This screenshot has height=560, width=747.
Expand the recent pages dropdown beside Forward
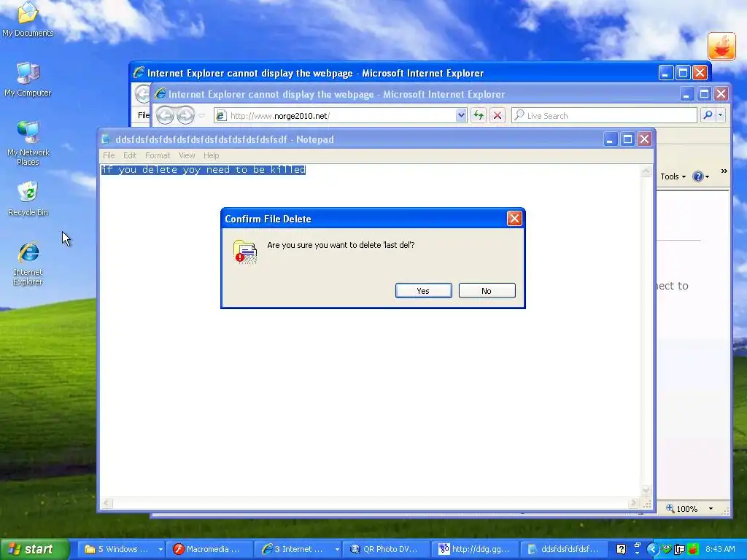tap(202, 116)
